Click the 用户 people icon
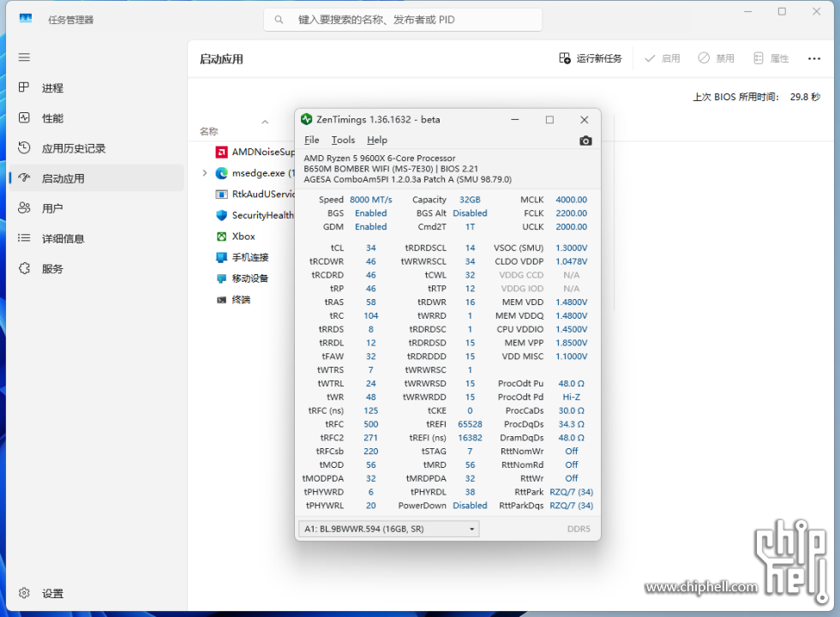The height and width of the screenshot is (617, 840). pos(24,207)
